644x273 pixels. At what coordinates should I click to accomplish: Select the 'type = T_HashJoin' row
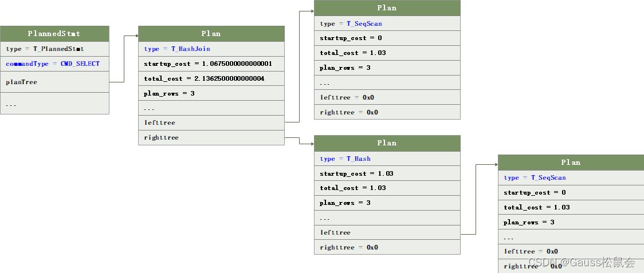(x=211, y=49)
